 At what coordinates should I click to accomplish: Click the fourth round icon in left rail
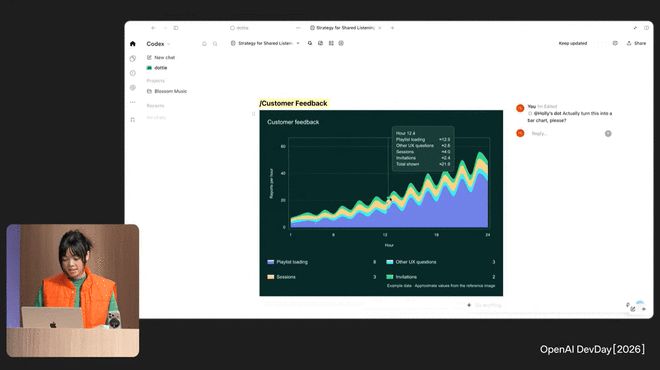133,88
